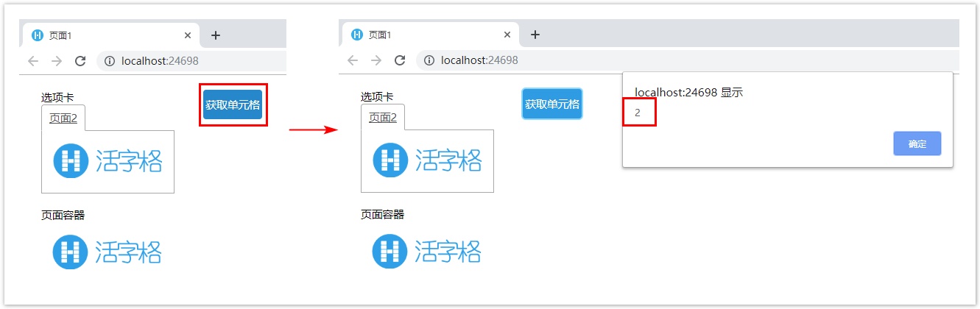
Task: Click 活字格 logo inside left 页面2 tab panel
Action: point(107,161)
